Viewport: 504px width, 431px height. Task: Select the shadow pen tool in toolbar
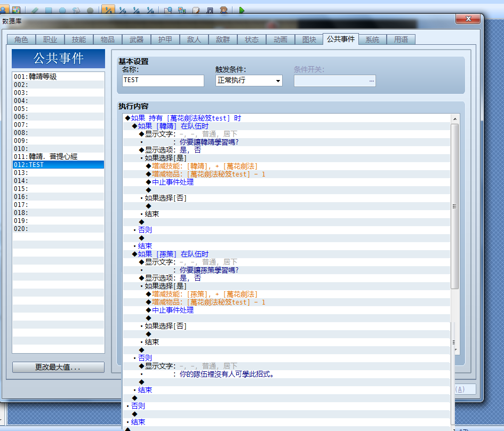click(x=90, y=10)
